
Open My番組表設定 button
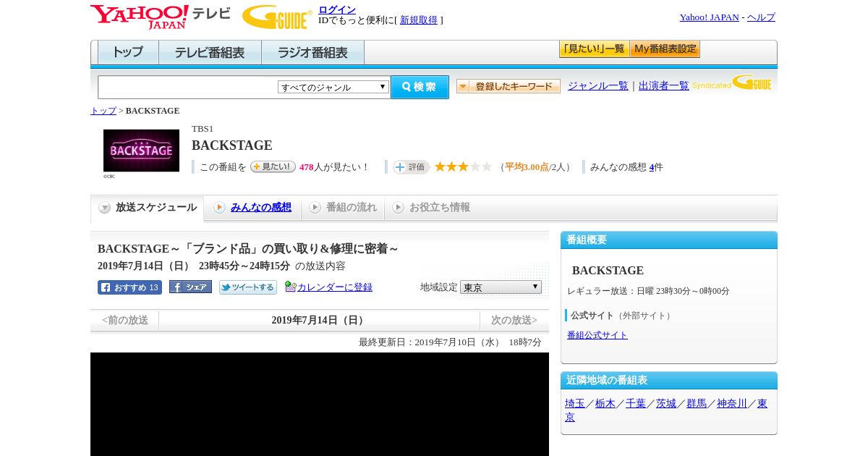tap(665, 49)
